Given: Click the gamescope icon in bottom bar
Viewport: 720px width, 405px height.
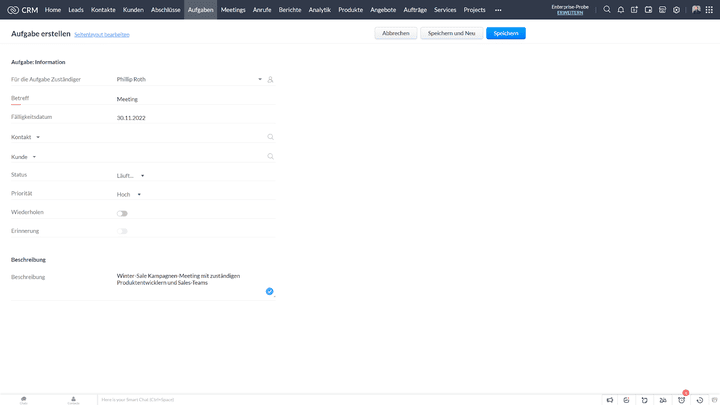Looking at the screenshot, I should point(663,400).
